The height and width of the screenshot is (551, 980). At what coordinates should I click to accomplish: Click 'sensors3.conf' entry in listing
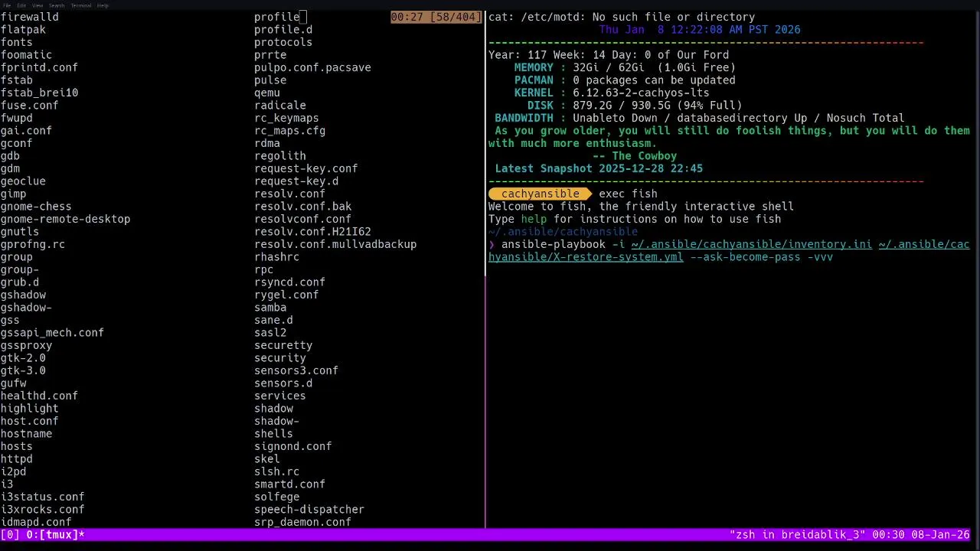coord(296,370)
